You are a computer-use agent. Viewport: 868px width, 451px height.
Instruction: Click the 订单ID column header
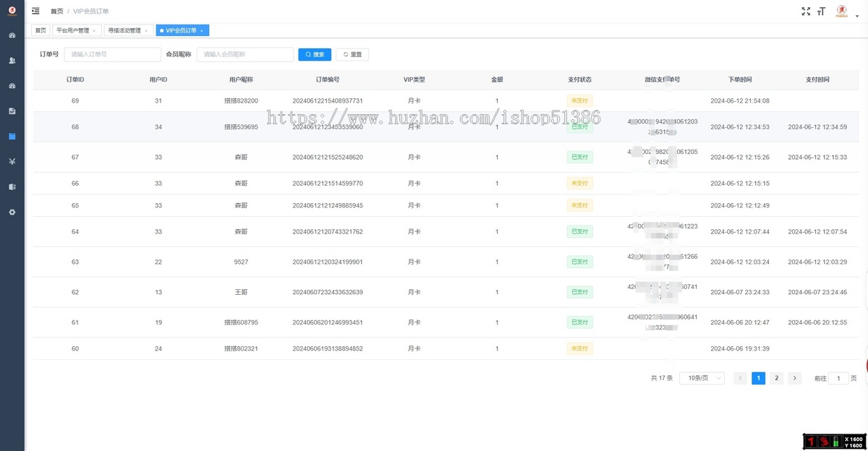[x=75, y=80]
